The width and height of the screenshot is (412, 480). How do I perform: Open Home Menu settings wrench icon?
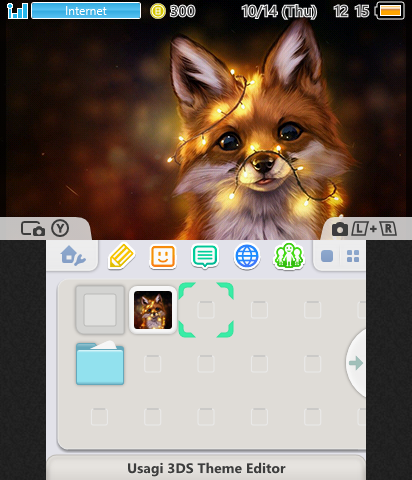(73, 256)
